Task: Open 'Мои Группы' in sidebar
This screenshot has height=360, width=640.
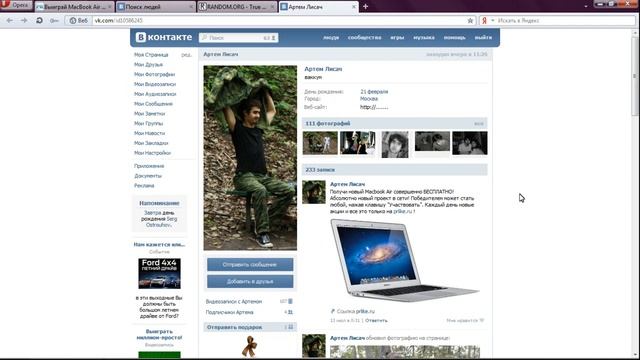Action: point(148,123)
